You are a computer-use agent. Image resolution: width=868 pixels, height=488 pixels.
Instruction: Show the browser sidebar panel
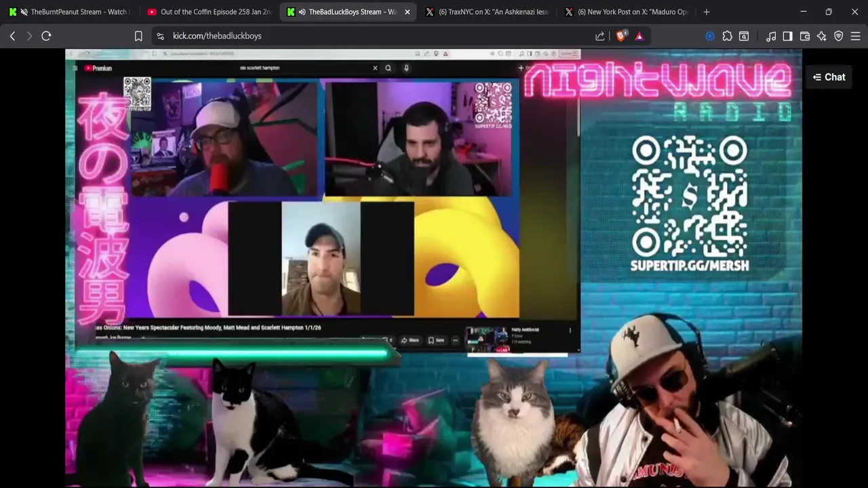point(787,36)
